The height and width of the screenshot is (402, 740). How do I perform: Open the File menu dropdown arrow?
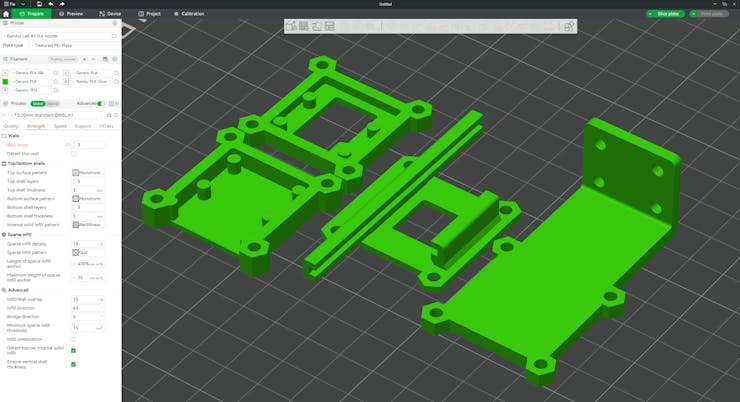pos(23,4)
